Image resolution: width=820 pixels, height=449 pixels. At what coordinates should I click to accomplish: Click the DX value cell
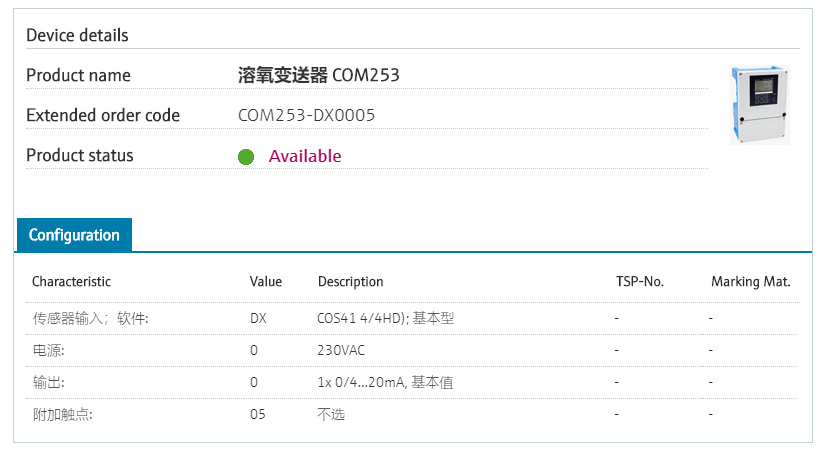258,318
